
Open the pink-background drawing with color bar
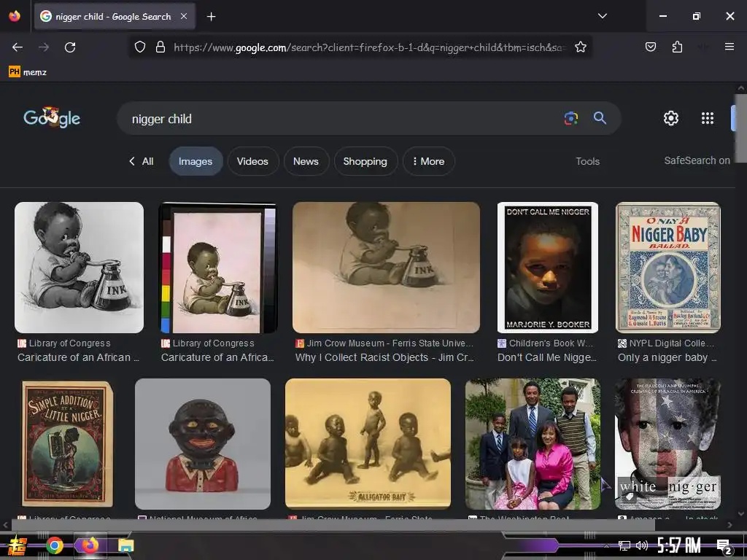coord(217,268)
